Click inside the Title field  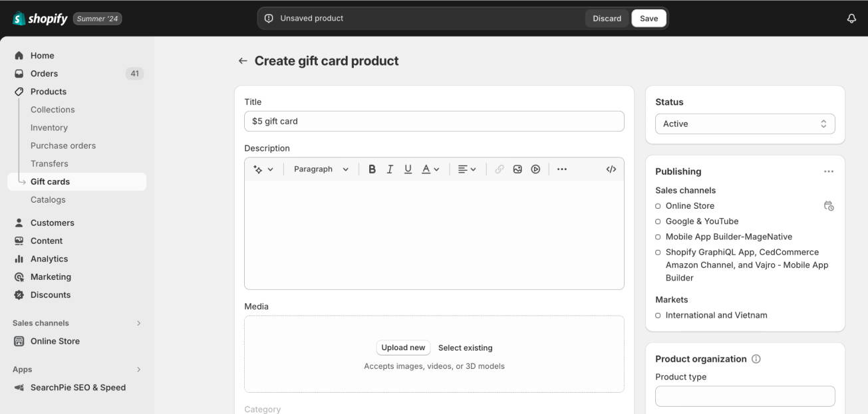click(434, 121)
